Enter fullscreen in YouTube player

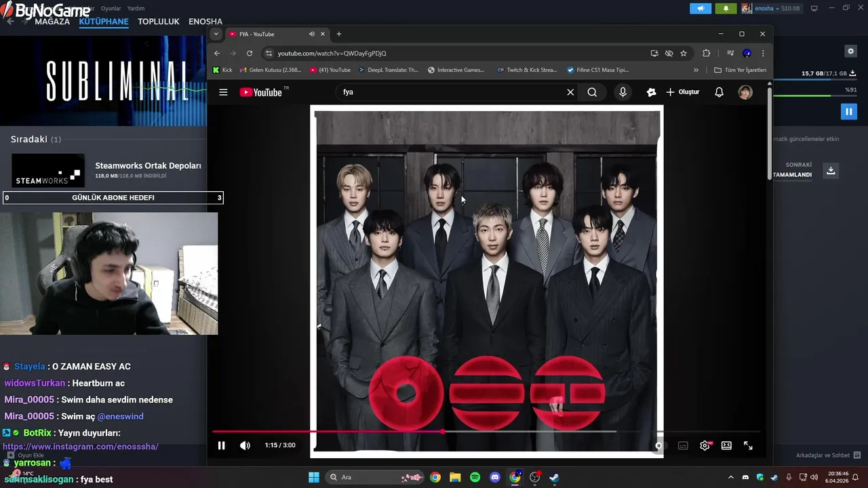coord(748,445)
